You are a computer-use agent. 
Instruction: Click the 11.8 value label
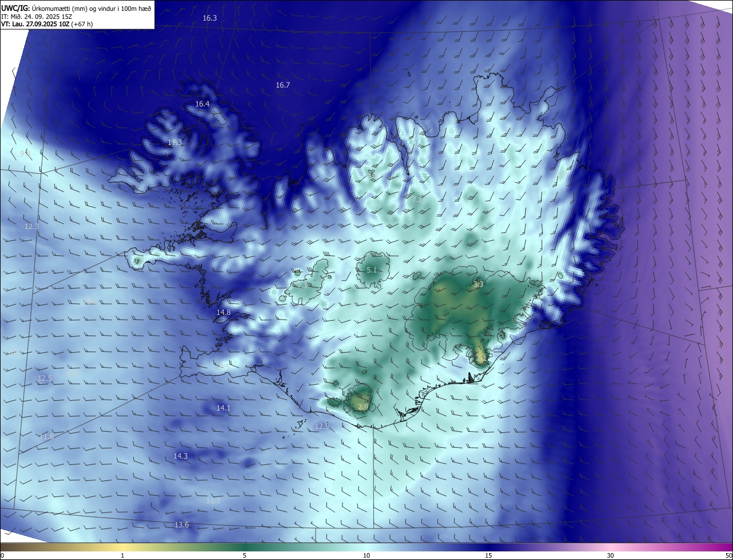click(46, 436)
